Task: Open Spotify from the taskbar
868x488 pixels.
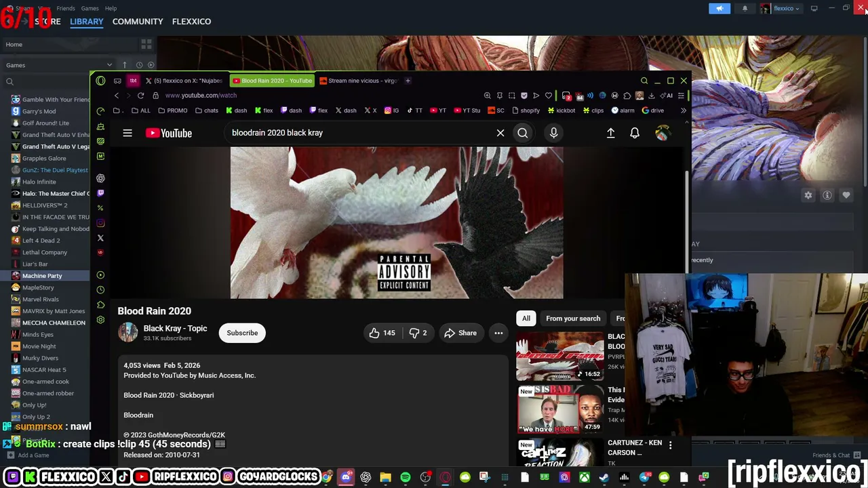Action: [x=406, y=478]
